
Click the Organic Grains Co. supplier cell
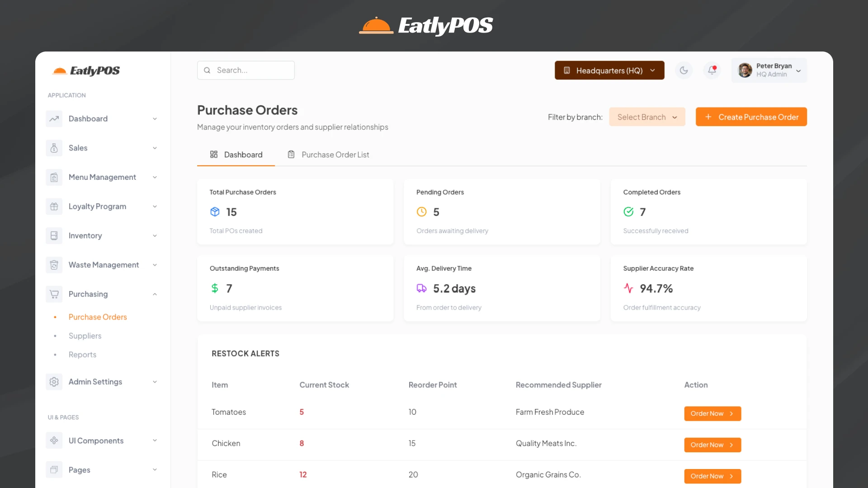[x=548, y=475]
